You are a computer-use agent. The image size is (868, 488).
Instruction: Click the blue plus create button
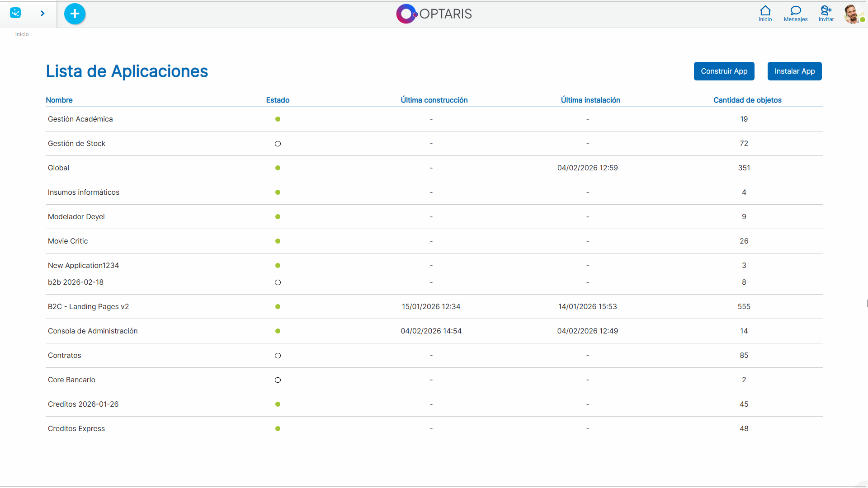click(x=75, y=14)
